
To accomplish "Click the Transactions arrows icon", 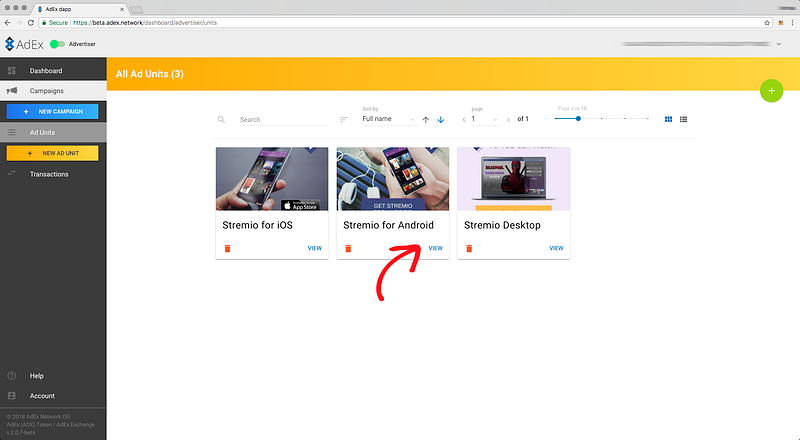I will coord(12,174).
